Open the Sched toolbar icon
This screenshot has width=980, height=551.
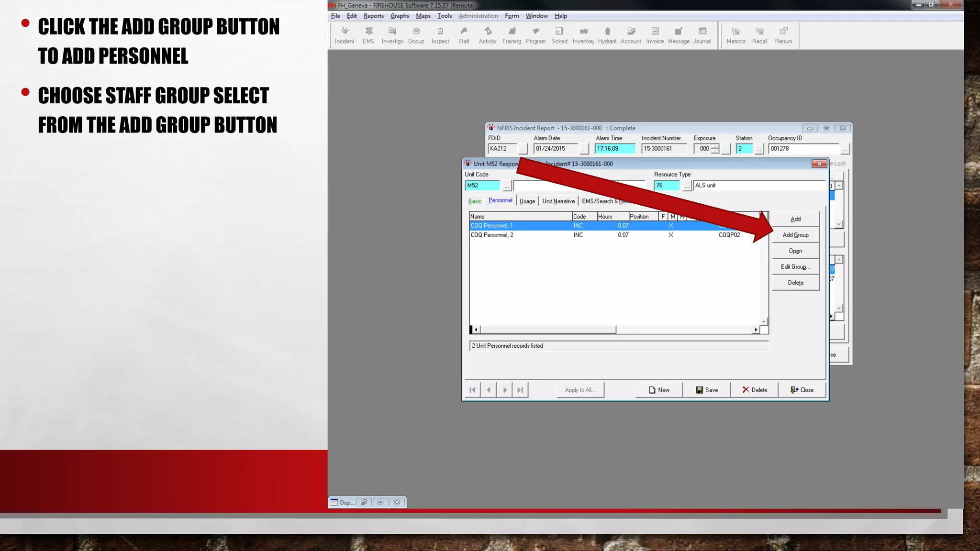click(x=559, y=35)
